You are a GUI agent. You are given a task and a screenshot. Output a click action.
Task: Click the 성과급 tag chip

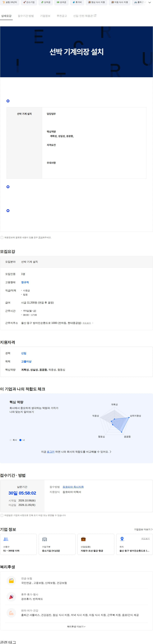pos(62,2)
